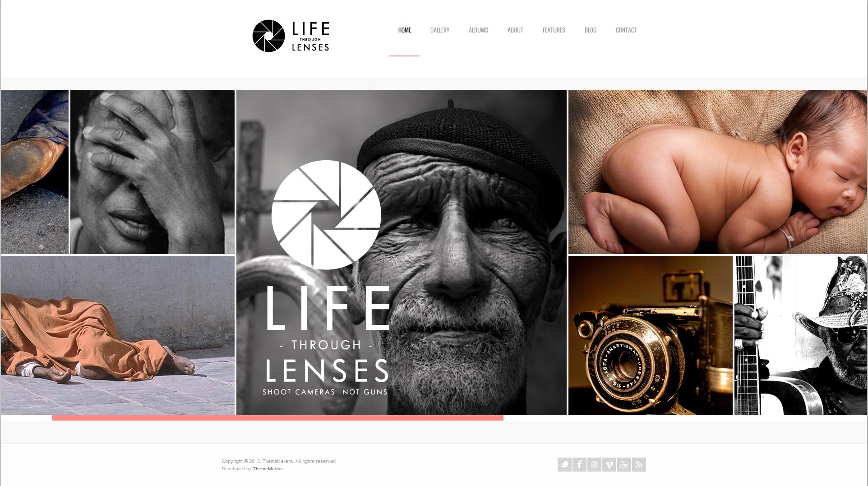Open the Dribbble social icon
Viewport: 868px width, 486px height.
[594, 464]
